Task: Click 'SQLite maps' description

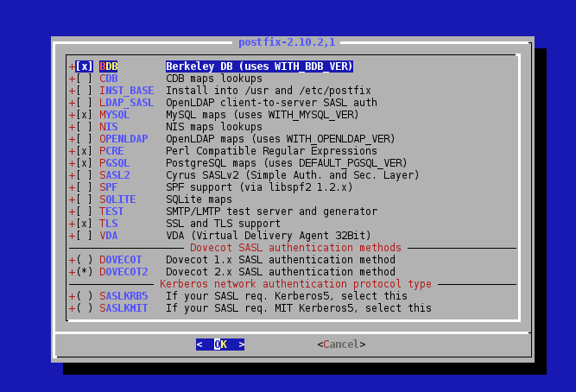Action: [199, 199]
